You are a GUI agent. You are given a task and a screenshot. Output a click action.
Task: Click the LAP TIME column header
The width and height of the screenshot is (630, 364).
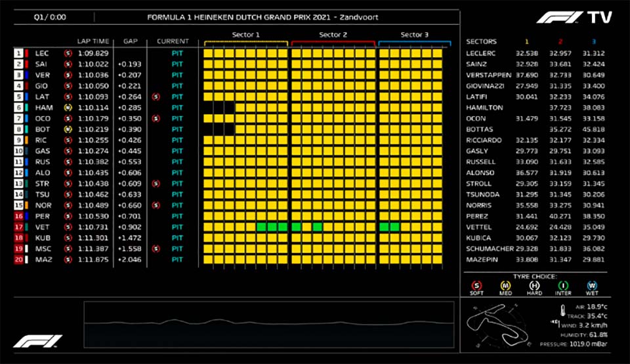(x=93, y=41)
